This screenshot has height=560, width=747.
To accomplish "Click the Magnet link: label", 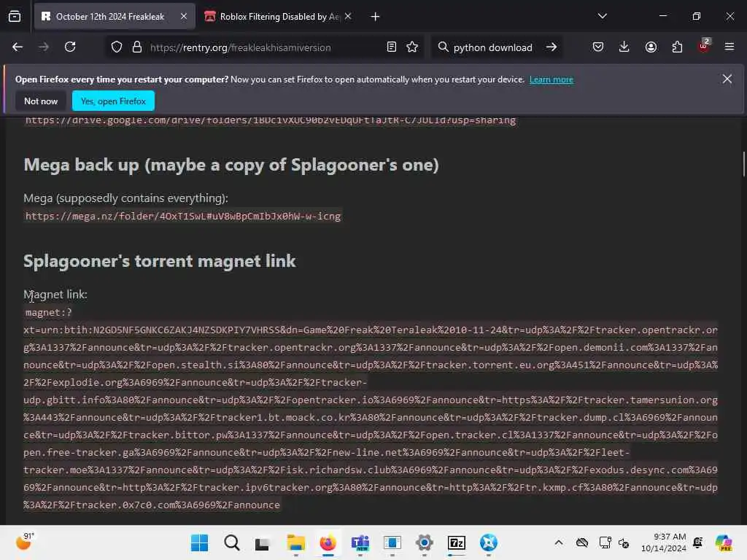I will 55,295.
